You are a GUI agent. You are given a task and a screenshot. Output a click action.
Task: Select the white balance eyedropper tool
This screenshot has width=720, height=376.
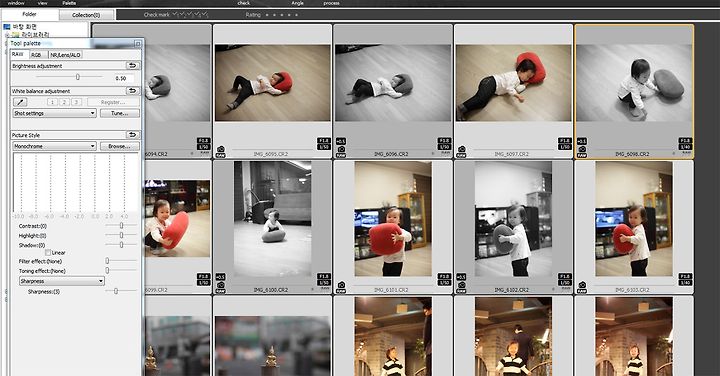(x=20, y=102)
